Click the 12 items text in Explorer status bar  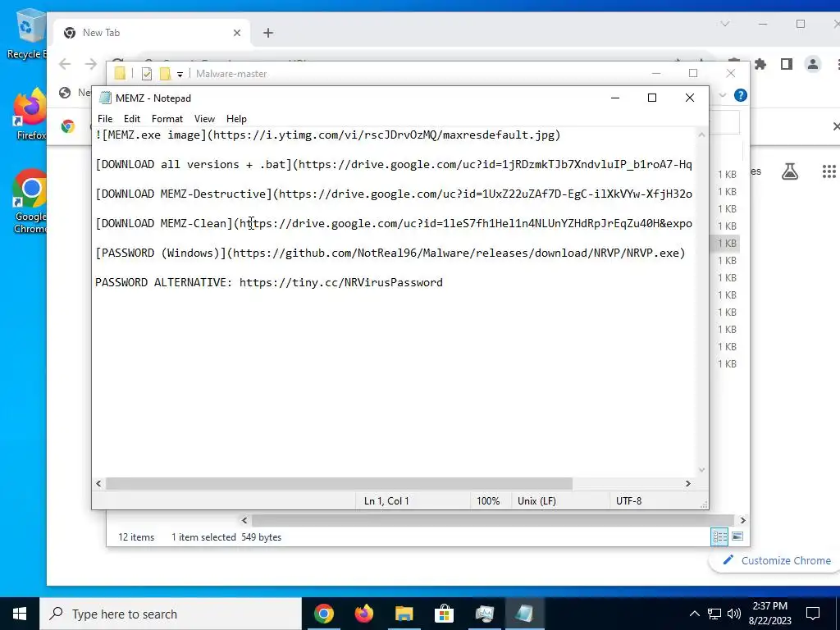point(136,536)
